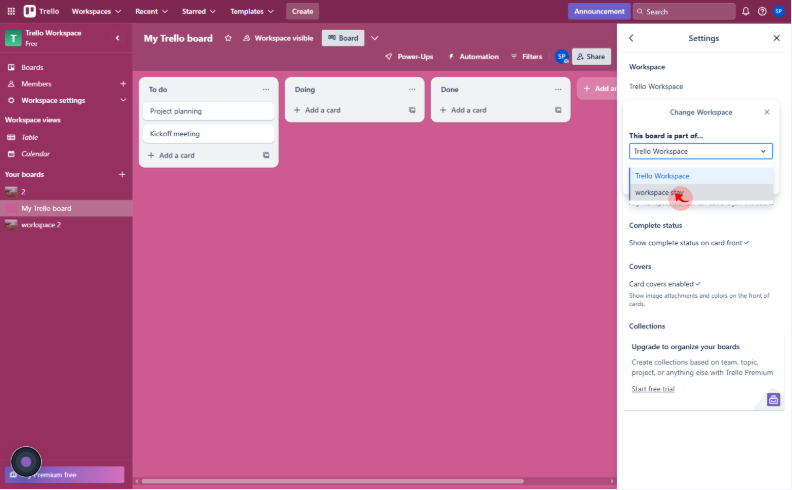Click the Trello logo in header

[42, 11]
